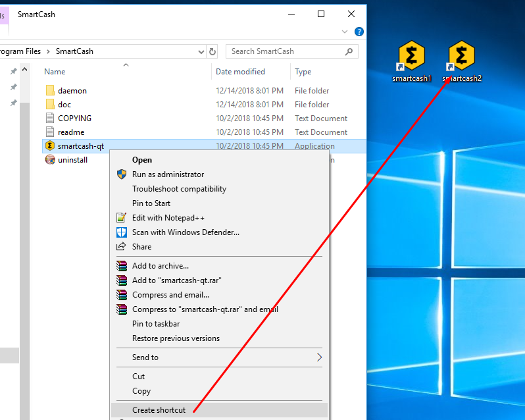This screenshot has width=525, height=420.
Task: Select Scan with Windows Defender
Action: (x=186, y=232)
